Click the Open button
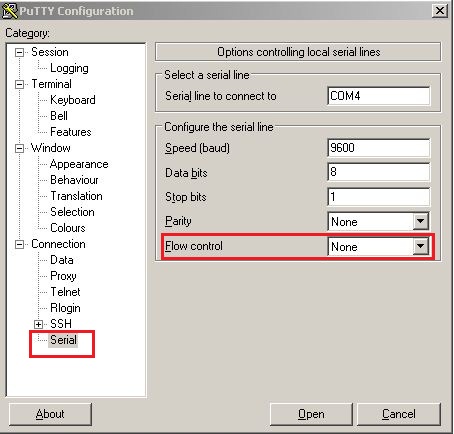 point(311,414)
